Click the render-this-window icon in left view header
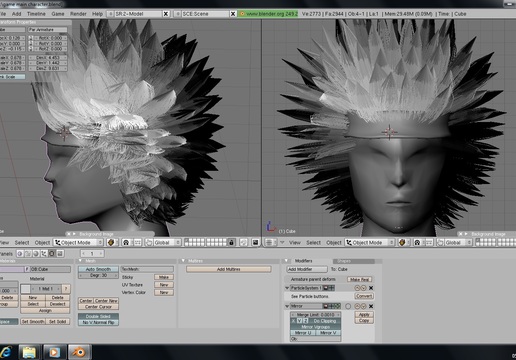Screen dimensions: 516x360 (x=256, y=242)
